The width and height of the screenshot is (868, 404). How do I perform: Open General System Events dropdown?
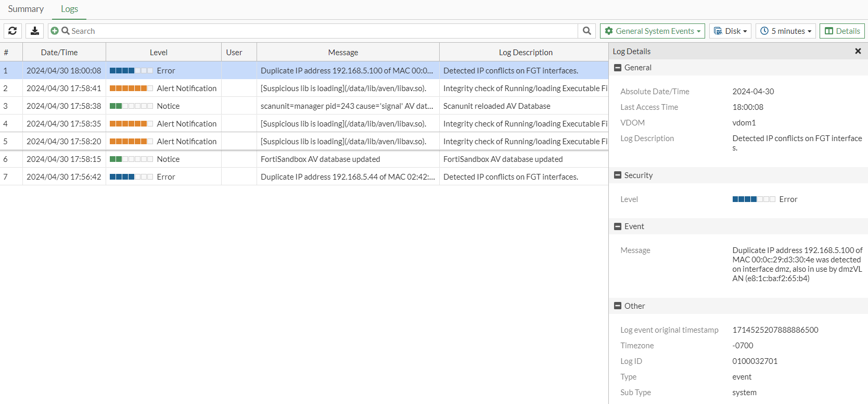653,31
